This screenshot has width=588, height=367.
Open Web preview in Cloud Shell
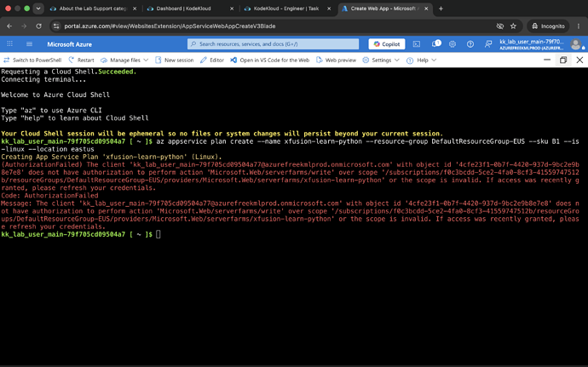click(336, 60)
